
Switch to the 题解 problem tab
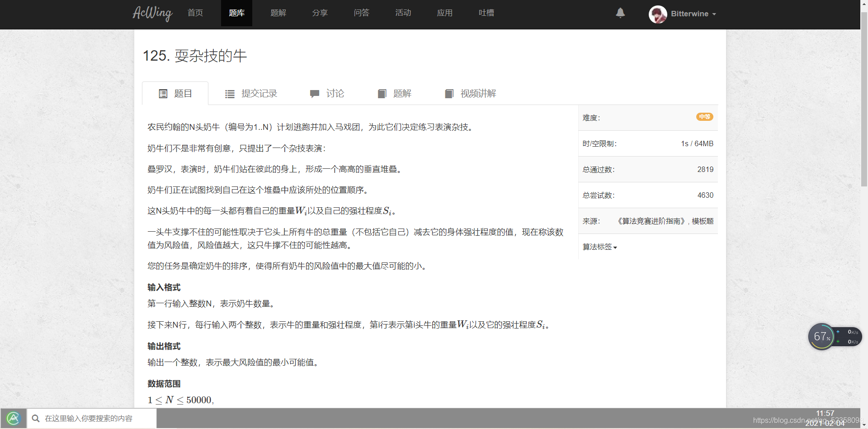(394, 94)
